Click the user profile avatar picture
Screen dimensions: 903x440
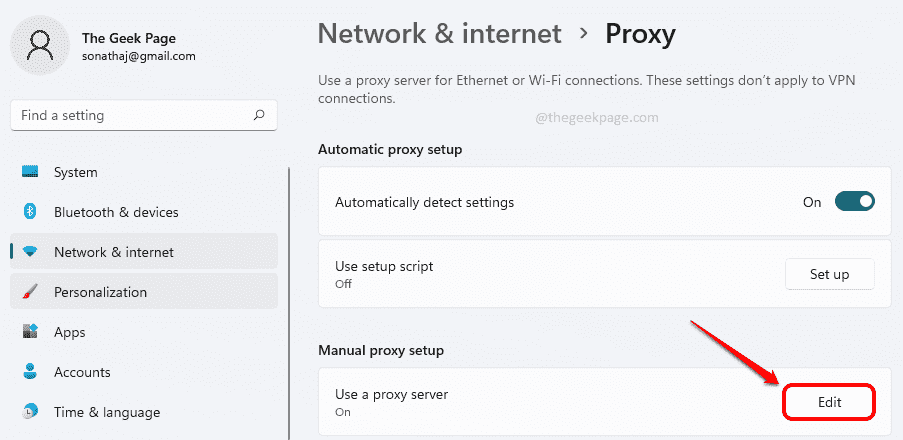tap(41, 47)
